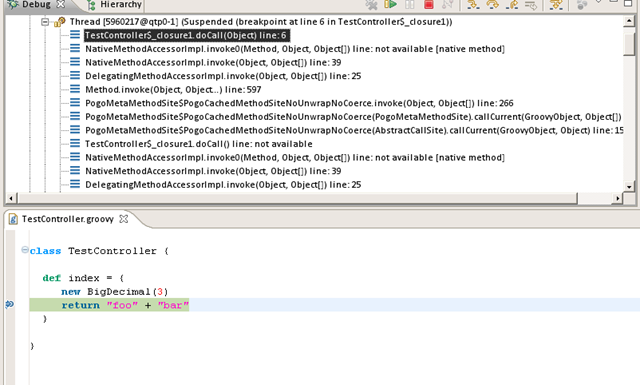
Task: Click the suspended thread icon
Action: tap(60, 22)
